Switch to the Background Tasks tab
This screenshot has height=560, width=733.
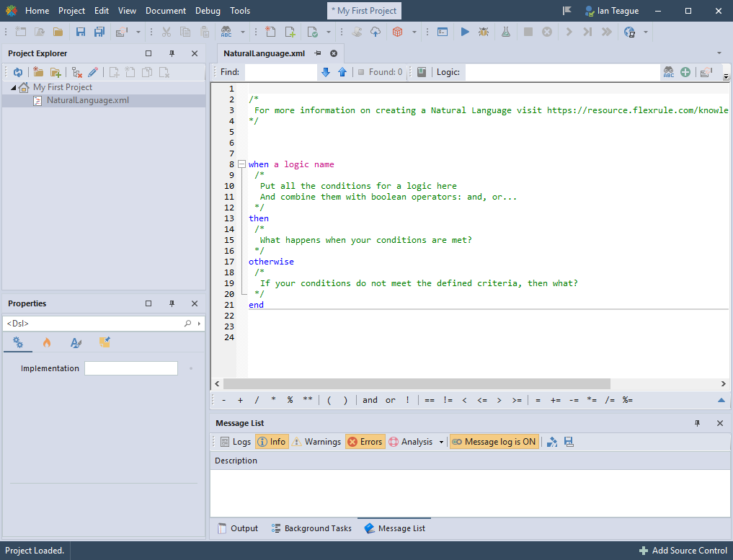pyautogui.click(x=311, y=528)
